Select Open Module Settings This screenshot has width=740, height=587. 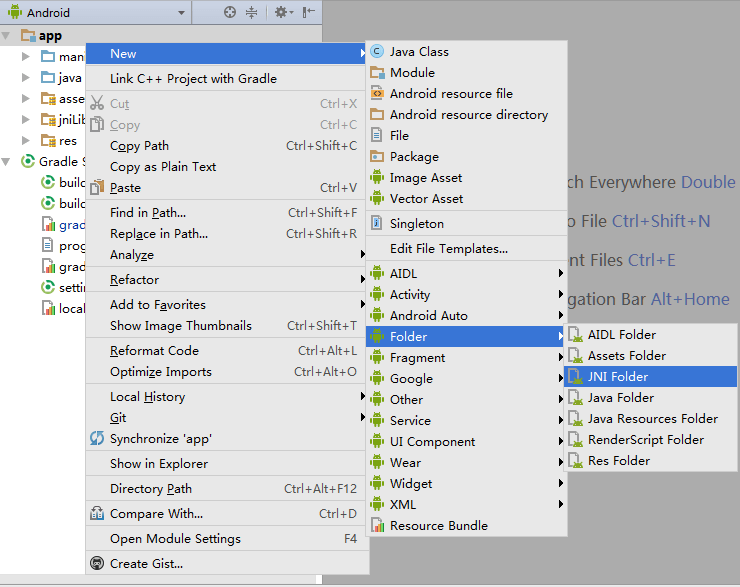[227, 539]
